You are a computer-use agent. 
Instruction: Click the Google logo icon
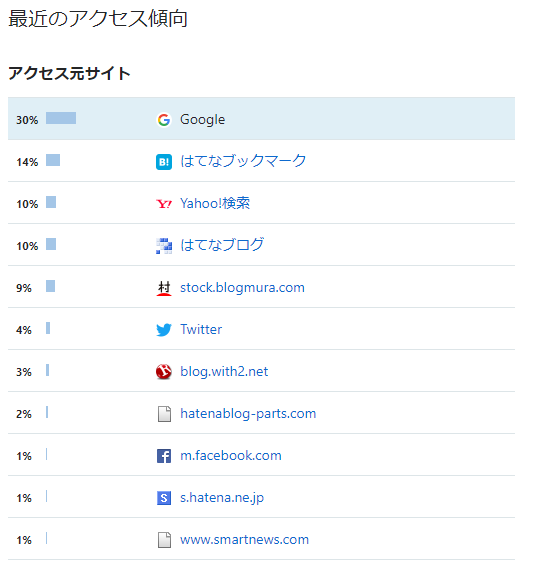(x=164, y=120)
